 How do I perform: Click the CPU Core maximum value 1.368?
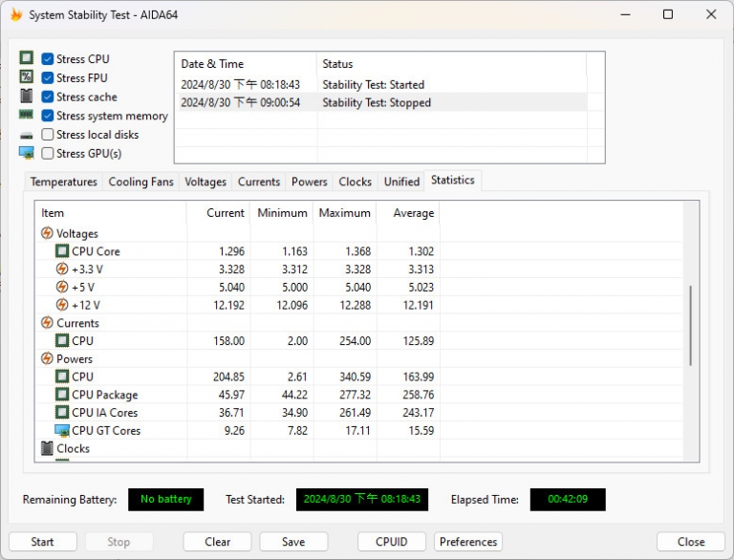coord(358,251)
